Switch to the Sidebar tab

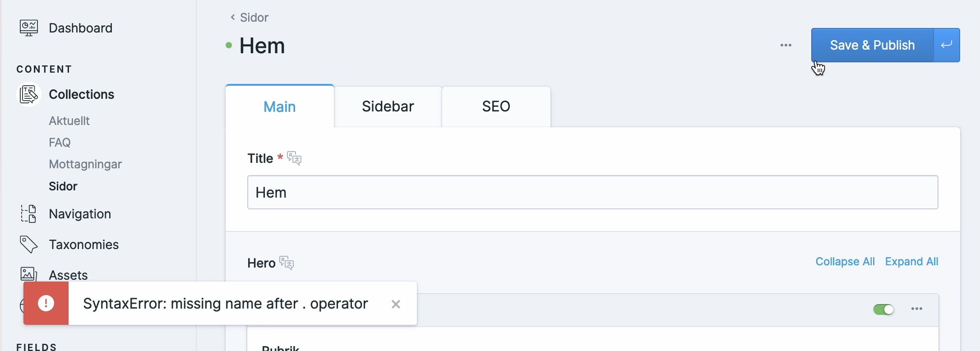coord(388,106)
